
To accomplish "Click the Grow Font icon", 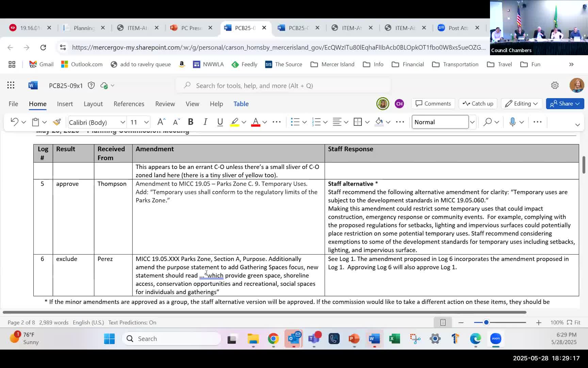I will pos(161,122).
